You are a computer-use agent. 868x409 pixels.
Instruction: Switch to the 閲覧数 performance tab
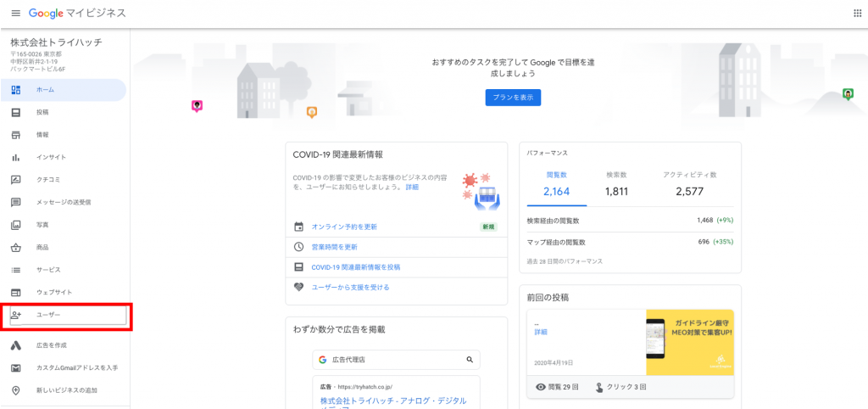pyautogui.click(x=556, y=184)
